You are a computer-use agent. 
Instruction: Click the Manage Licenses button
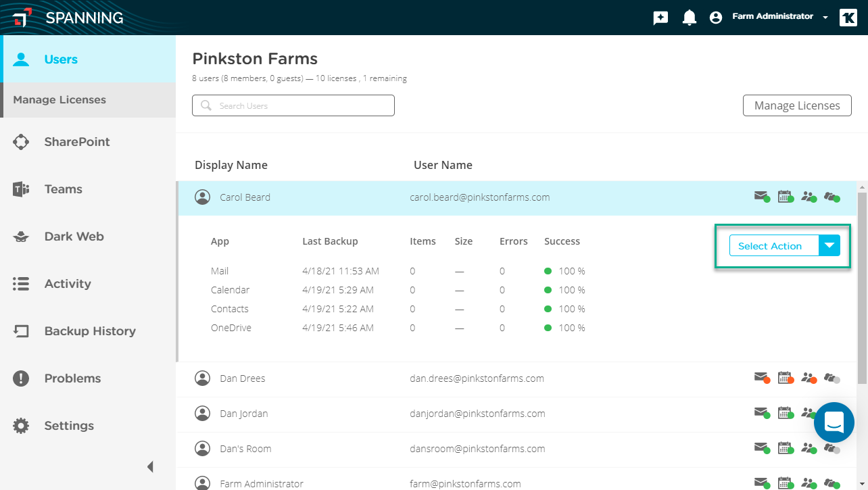tap(797, 105)
